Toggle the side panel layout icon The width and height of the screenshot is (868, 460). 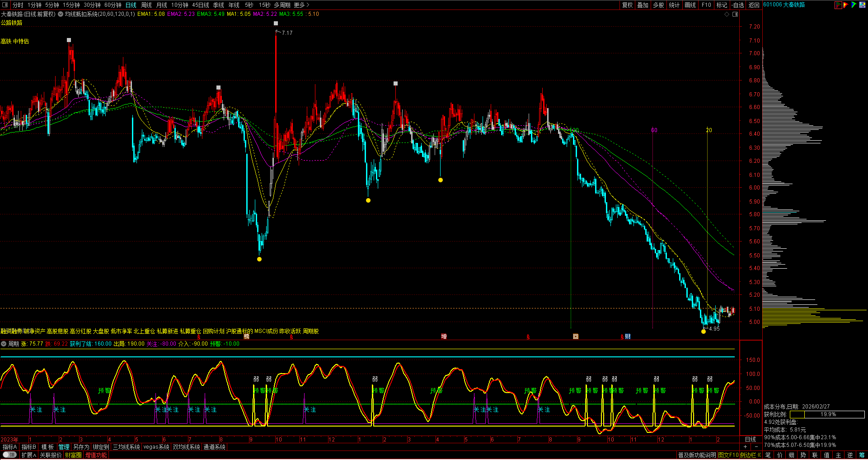(x=735, y=14)
